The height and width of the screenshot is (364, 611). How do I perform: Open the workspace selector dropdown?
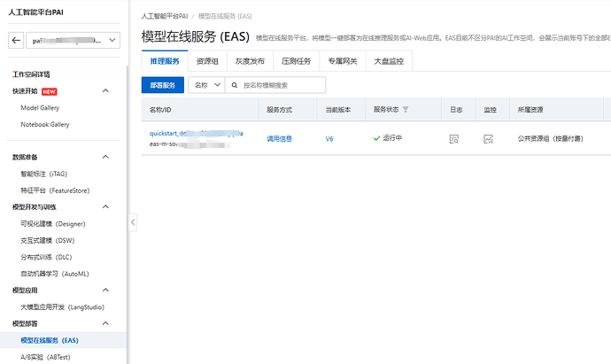(73, 40)
